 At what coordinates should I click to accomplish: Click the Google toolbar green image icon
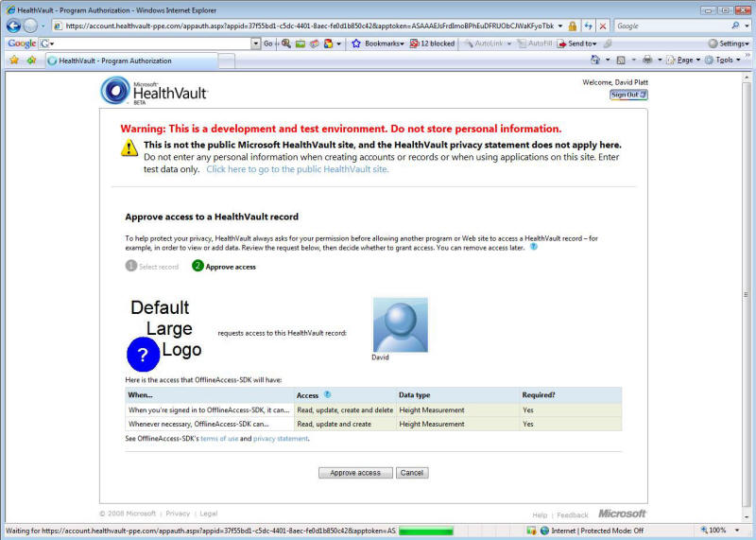click(x=301, y=44)
